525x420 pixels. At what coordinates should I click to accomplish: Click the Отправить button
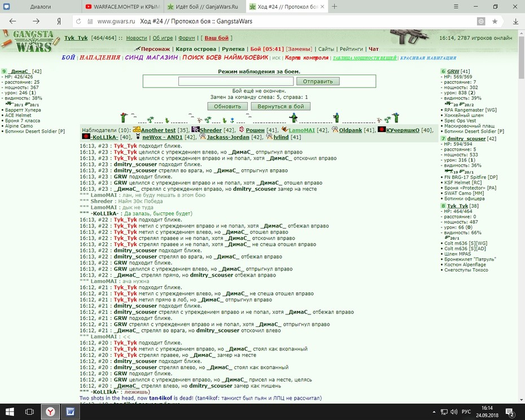click(318, 81)
